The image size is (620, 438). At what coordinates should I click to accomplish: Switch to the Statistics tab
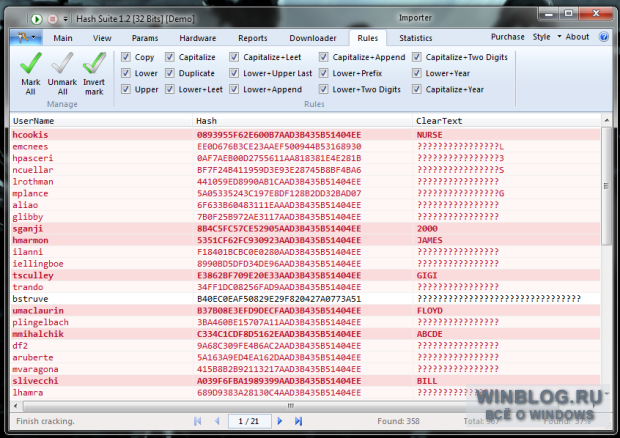point(416,38)
